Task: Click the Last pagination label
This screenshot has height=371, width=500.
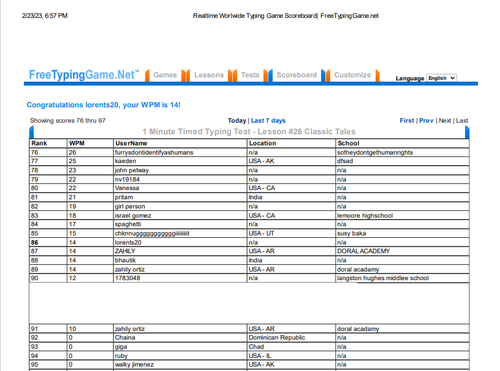Action: [462, 121]
